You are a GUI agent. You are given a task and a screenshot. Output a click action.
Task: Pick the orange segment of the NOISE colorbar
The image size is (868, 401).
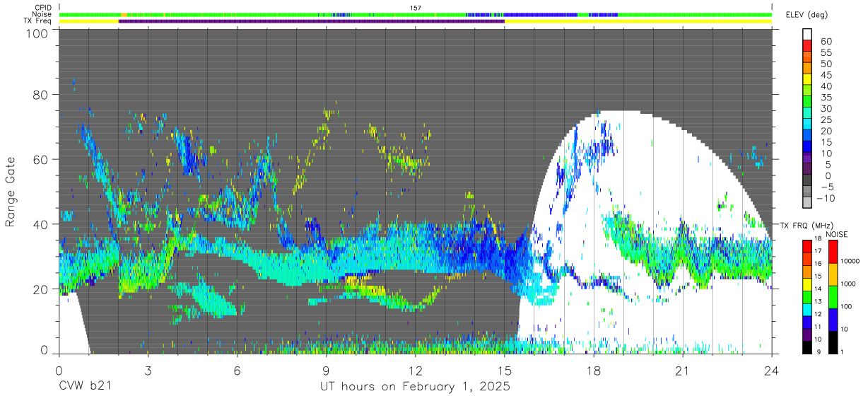pyautogui.click(x=833, y=274)
